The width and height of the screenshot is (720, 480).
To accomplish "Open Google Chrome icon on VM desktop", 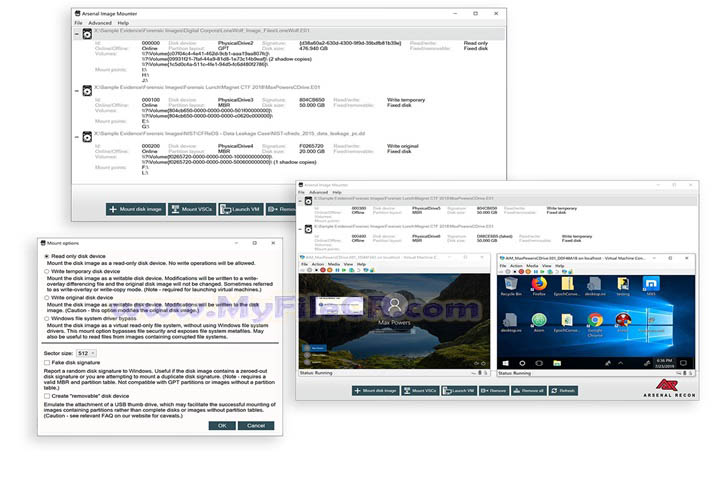I will tap(595, 320).
